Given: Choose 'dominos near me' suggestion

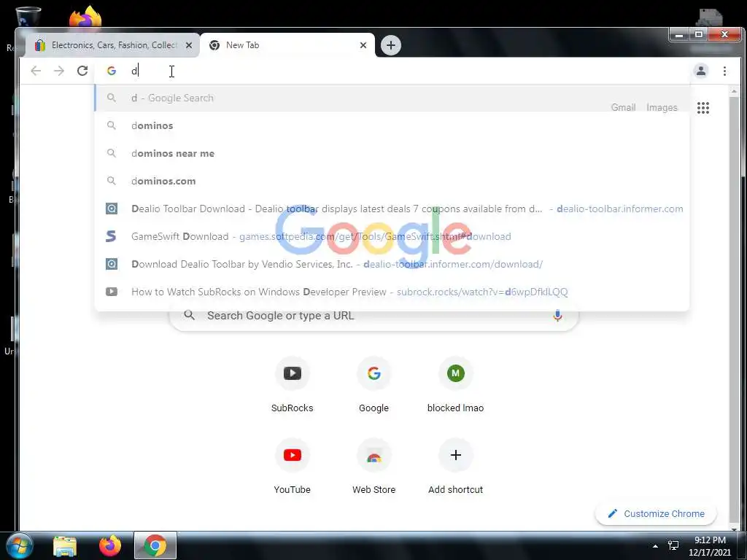Looking at the screenshot, I should click(x=392, y=153).
